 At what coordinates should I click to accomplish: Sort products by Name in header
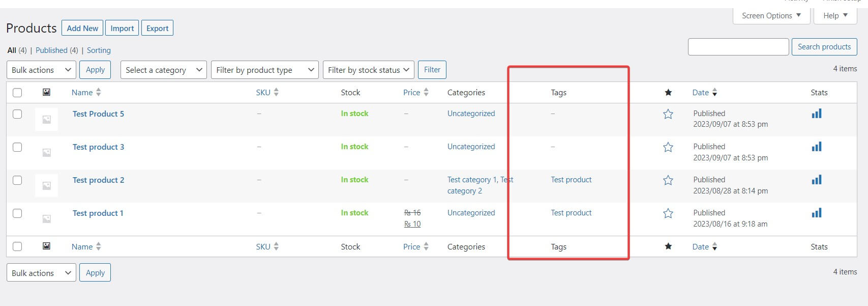(86, 92)
